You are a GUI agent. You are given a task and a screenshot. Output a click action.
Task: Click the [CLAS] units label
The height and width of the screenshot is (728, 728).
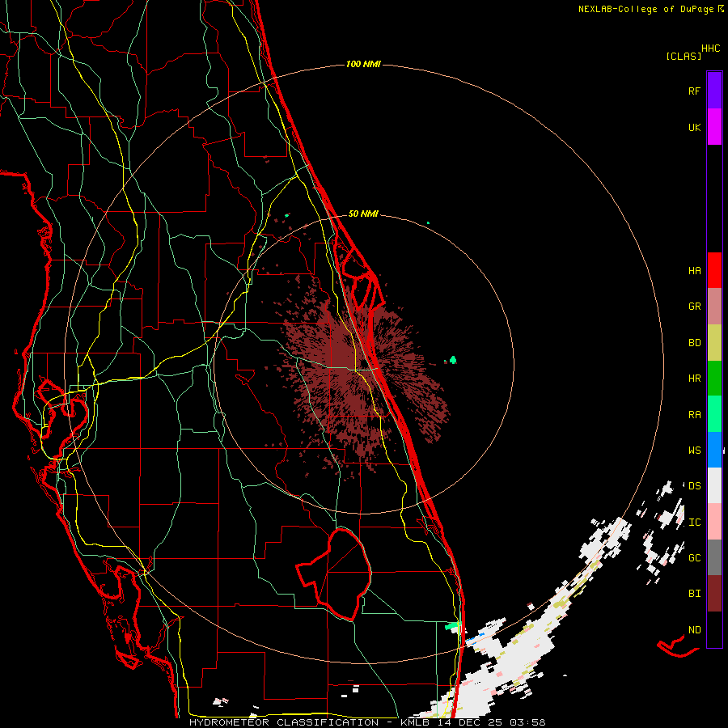pos(684,56)
